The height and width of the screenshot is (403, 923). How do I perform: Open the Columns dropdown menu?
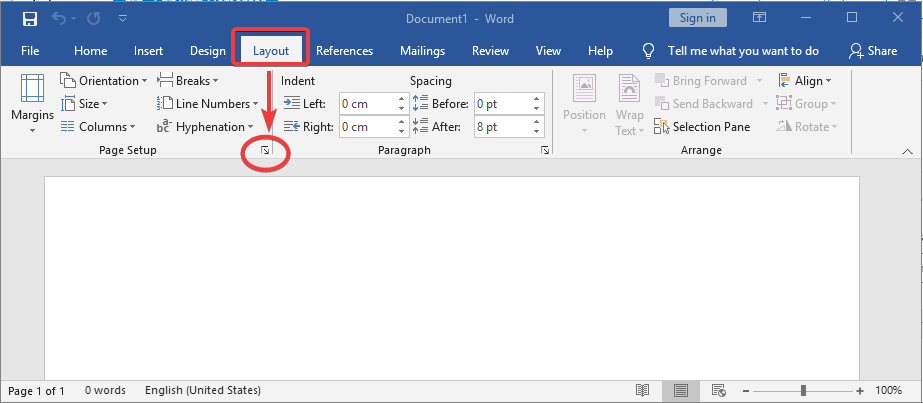tap(98, 127)
